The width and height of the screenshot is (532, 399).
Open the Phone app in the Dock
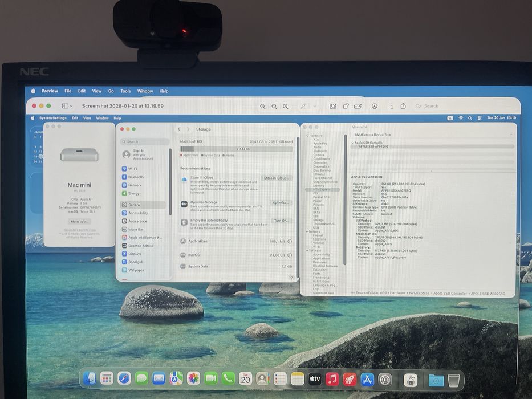[228, 378]
